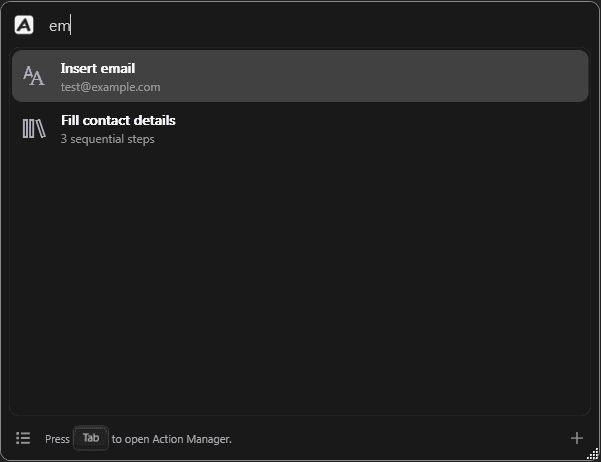601x462 pixels.
Task: Click the plus icon to add new action
Action: click(x=576, y=438)
